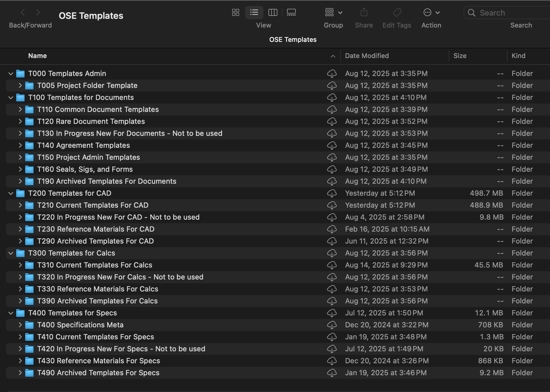
Task: Collapse the T300 Templates for Calcs folder
Action: (11, 253)
